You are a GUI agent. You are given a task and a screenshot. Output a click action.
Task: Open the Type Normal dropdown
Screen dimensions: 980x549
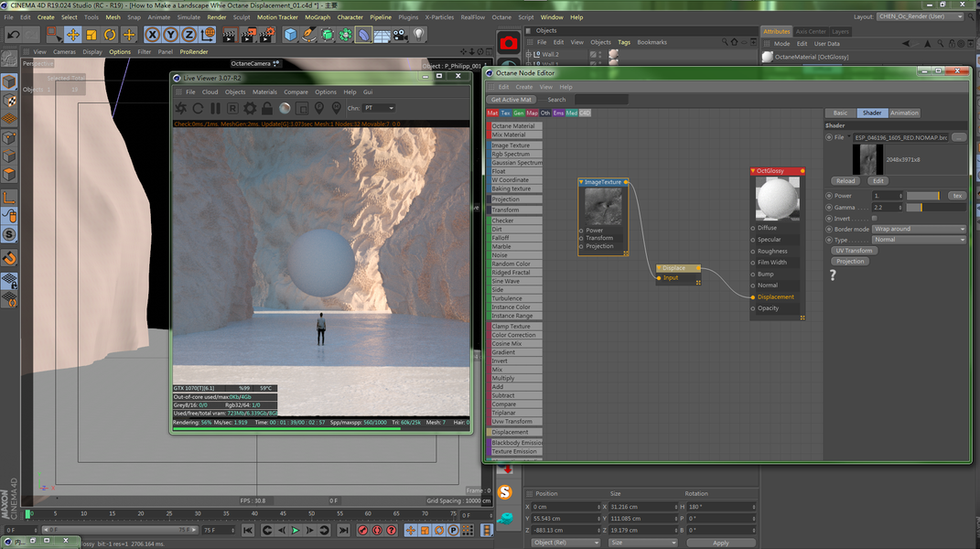pyautogui.click(x=919, y=240)
